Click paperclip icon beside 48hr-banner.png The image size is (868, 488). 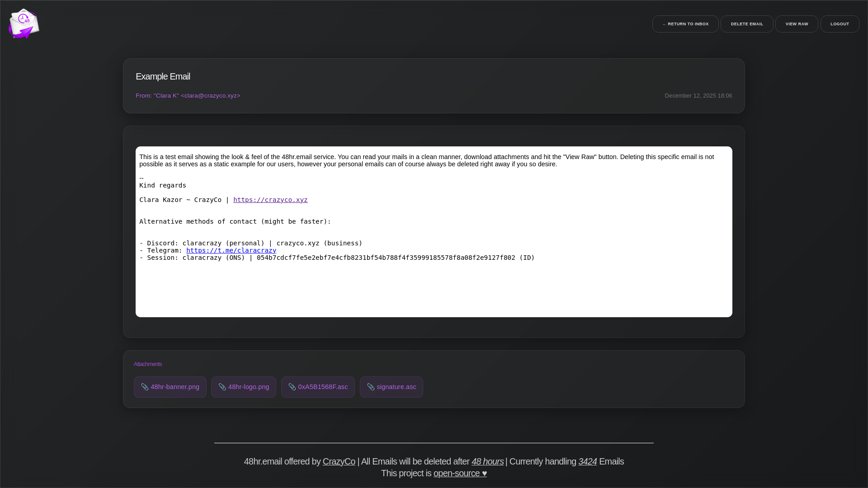pos(145,387)
